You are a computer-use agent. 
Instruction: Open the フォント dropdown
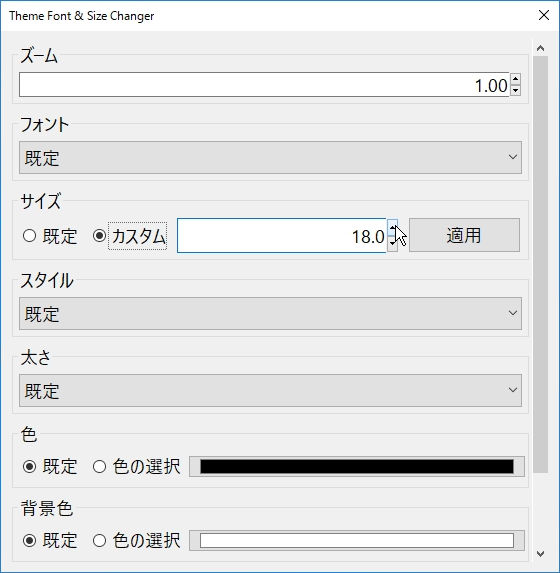point(270,158)
